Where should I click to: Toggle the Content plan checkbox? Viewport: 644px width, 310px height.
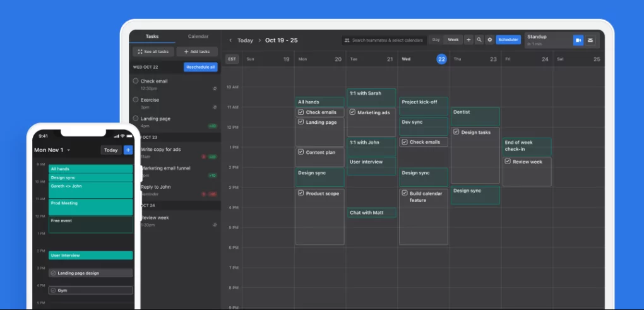301,152
